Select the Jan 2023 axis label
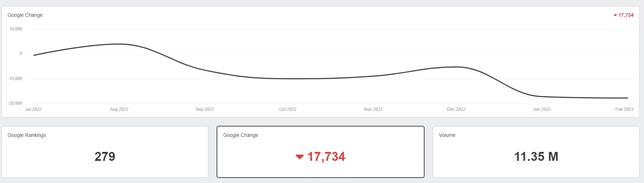 click(x=542, y=109)
